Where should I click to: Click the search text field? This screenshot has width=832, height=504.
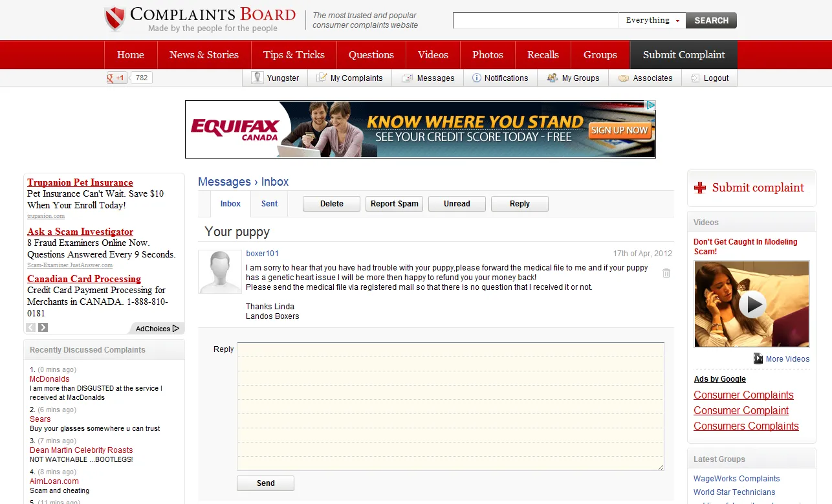click(536, 21)
